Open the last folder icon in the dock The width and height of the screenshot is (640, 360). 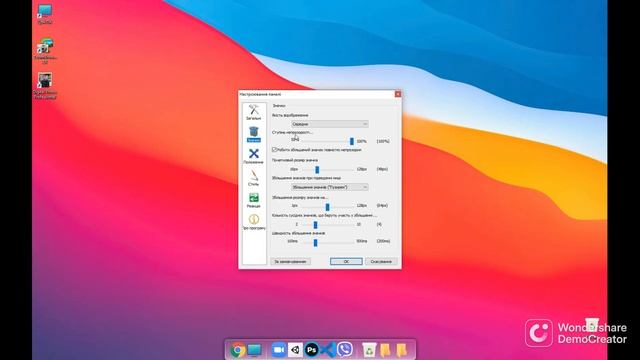(402, 350)
